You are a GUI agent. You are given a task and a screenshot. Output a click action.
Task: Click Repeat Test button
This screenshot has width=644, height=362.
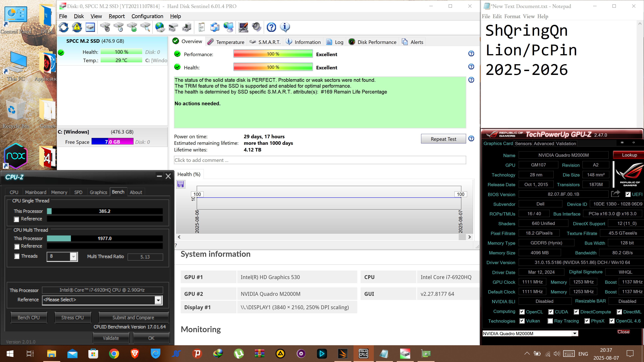pyautogui.click(x=443, y=139)
